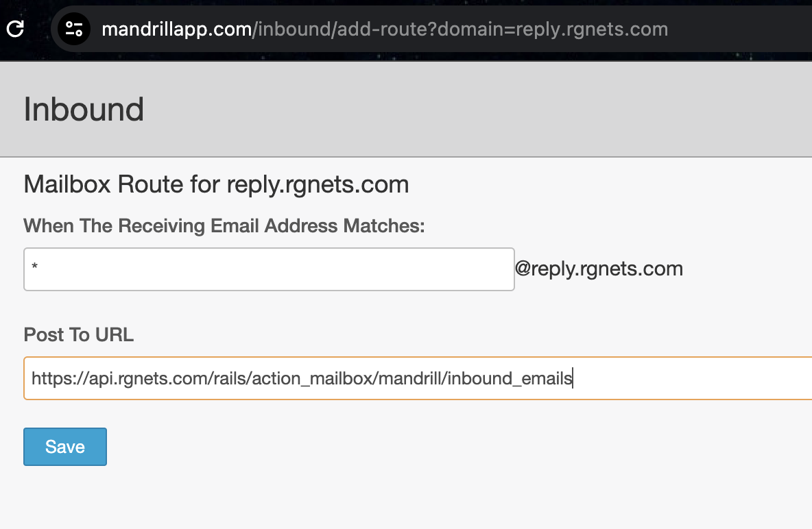Focus the receiving email address input field
The width and height of the screenshot is (812, 529).
269,269
